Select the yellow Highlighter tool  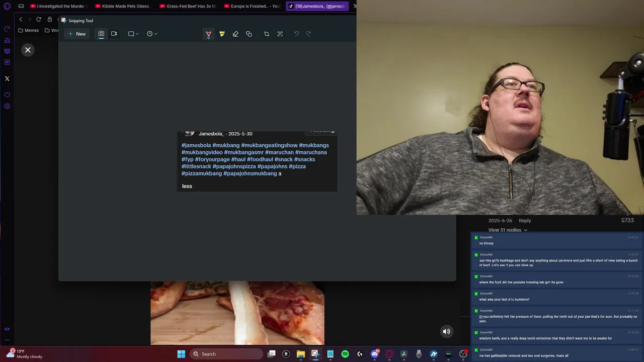tap(222, 34)
